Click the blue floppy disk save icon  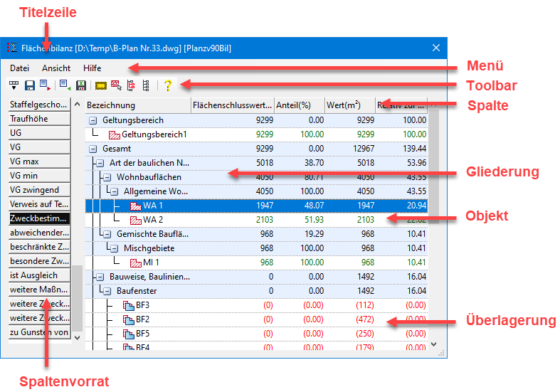click(x=30, y=85)
